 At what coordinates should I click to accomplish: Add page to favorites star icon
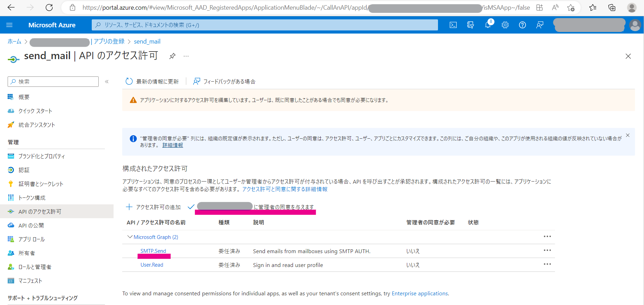point(571,8)
